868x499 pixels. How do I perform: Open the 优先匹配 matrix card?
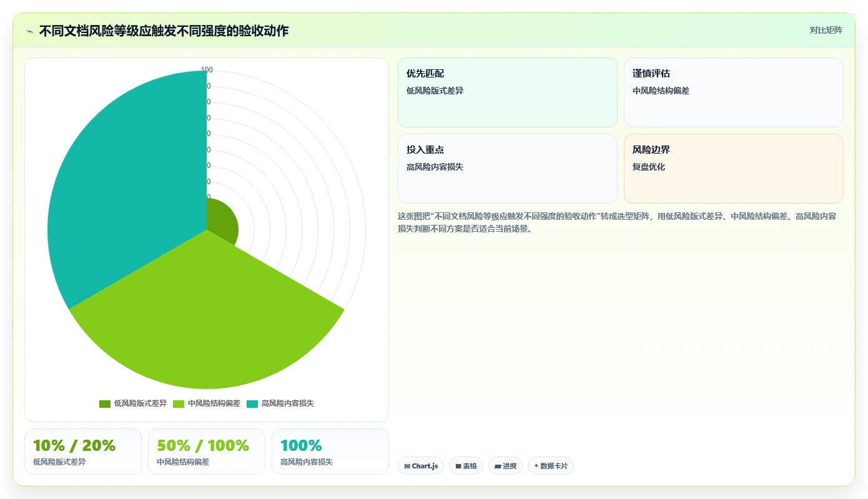[507, 92]
